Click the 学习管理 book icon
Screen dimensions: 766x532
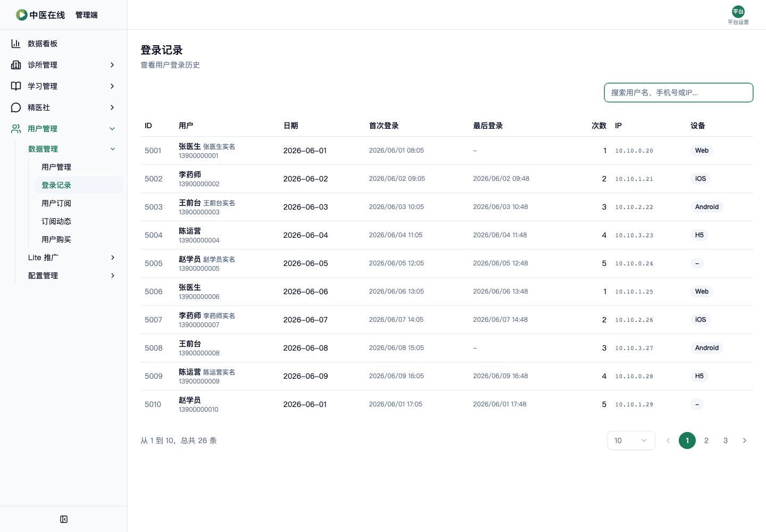click(x=16, y=86)
